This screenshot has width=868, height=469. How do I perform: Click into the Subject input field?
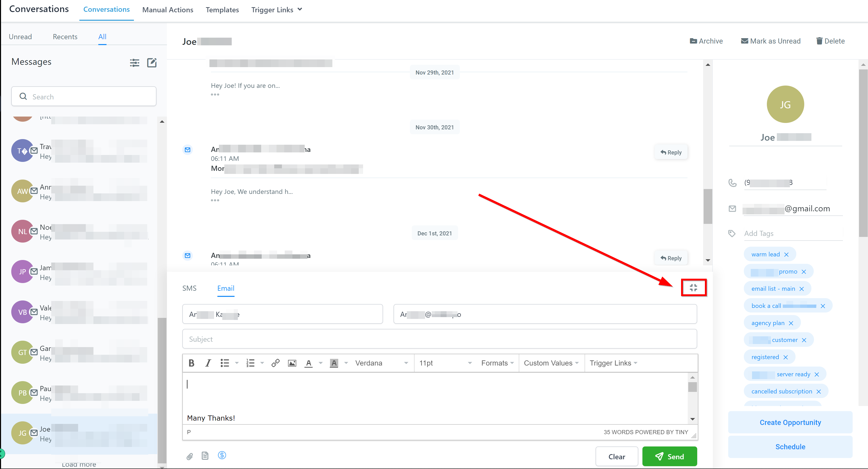(439, 339)
